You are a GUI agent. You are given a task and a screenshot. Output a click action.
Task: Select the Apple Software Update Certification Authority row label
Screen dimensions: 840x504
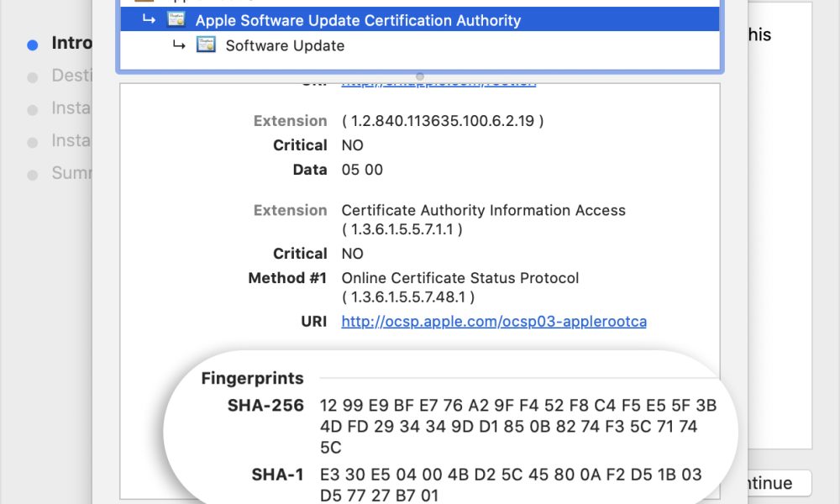click(x=358, y=20)
